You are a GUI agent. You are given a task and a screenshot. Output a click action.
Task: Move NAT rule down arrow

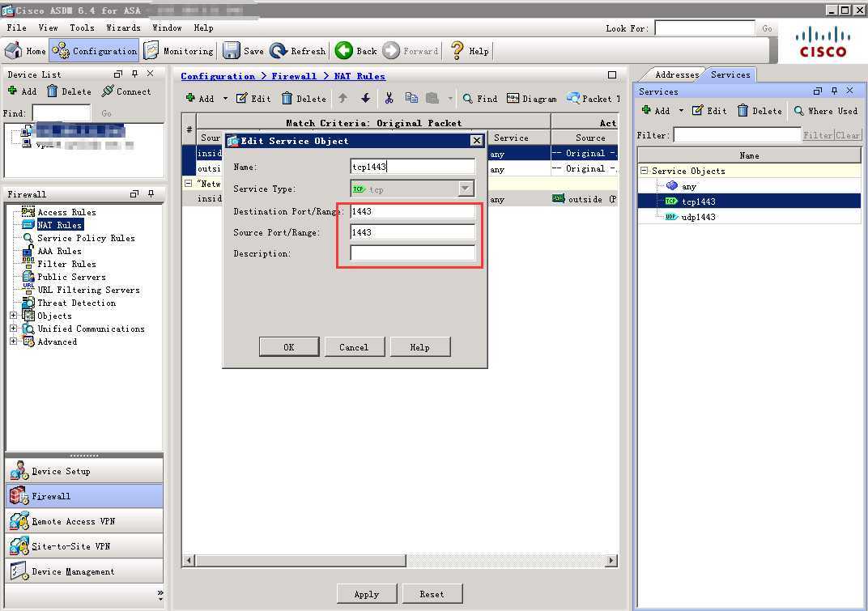[x=365, y=99]
